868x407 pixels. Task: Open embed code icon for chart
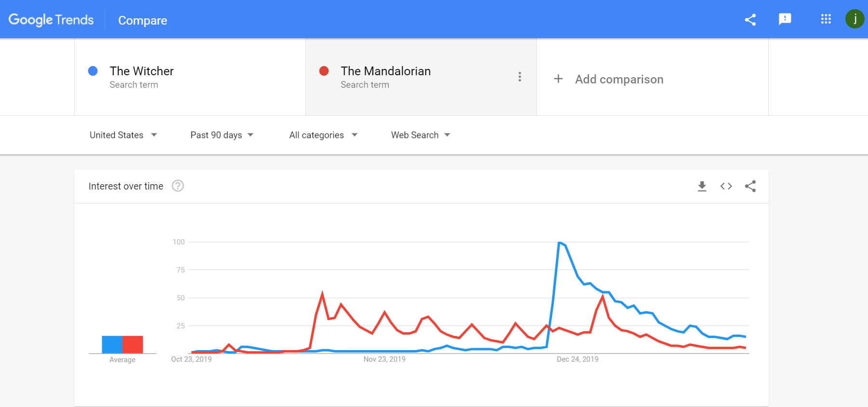click(x=726, y=186)
